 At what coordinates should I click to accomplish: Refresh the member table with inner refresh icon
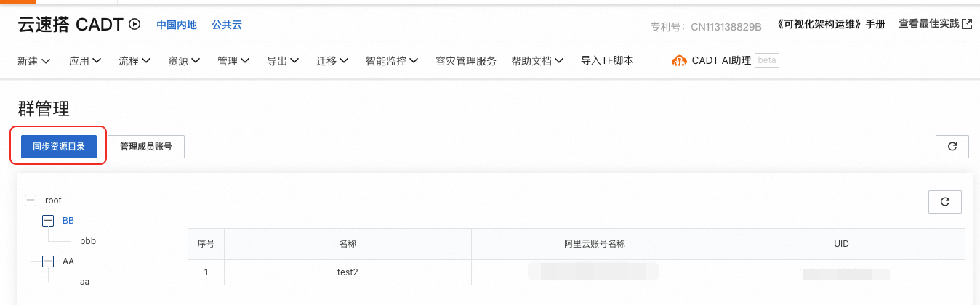[x=945, y=201]
